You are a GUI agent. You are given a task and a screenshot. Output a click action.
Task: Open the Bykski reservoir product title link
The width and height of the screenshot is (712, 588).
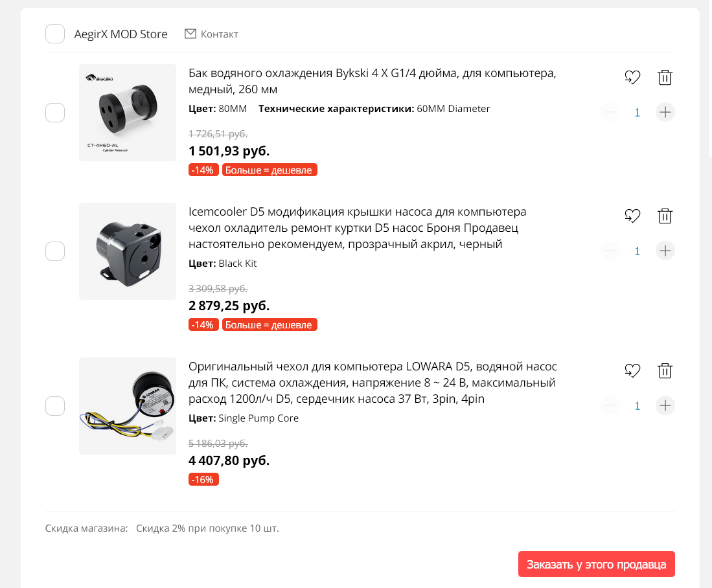pyautogui.click(x=373, y=81)
